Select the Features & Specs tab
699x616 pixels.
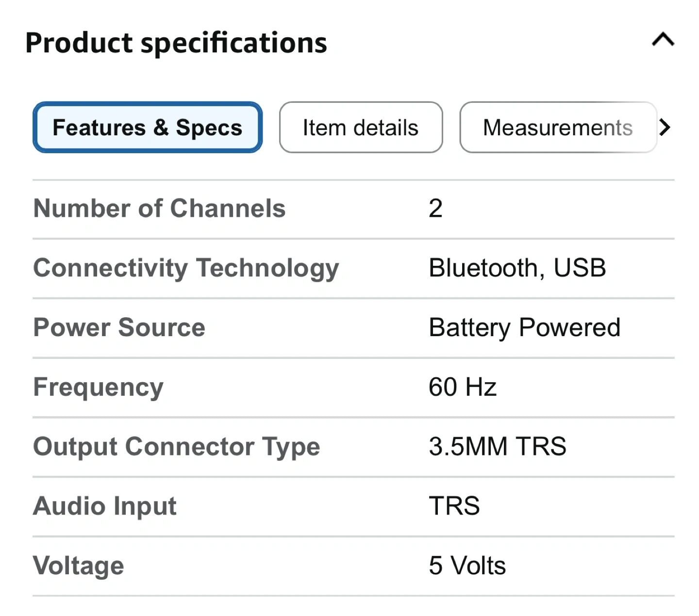(148, 128)
